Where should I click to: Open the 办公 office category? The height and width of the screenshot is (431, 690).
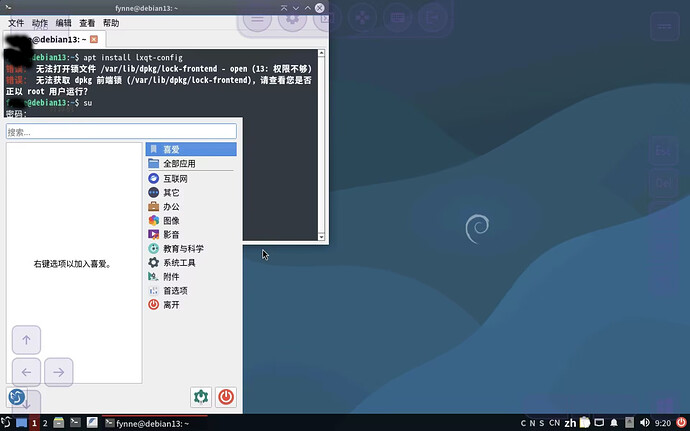[191, 206]
